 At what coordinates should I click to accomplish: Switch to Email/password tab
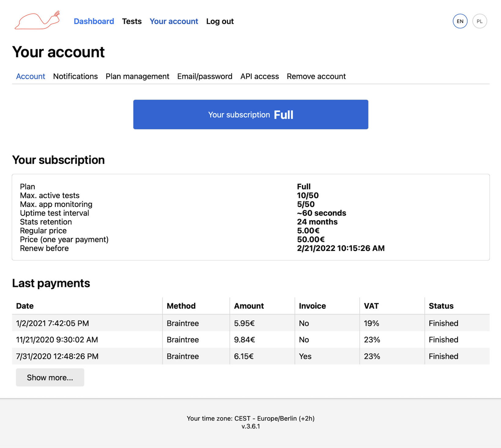pyautogui.click(x=205, y=76)
